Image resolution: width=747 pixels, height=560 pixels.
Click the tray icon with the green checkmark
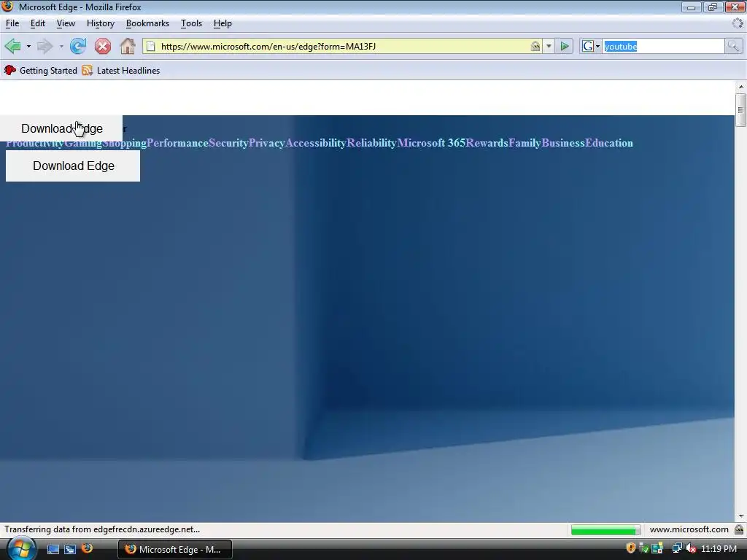[643, 548]
